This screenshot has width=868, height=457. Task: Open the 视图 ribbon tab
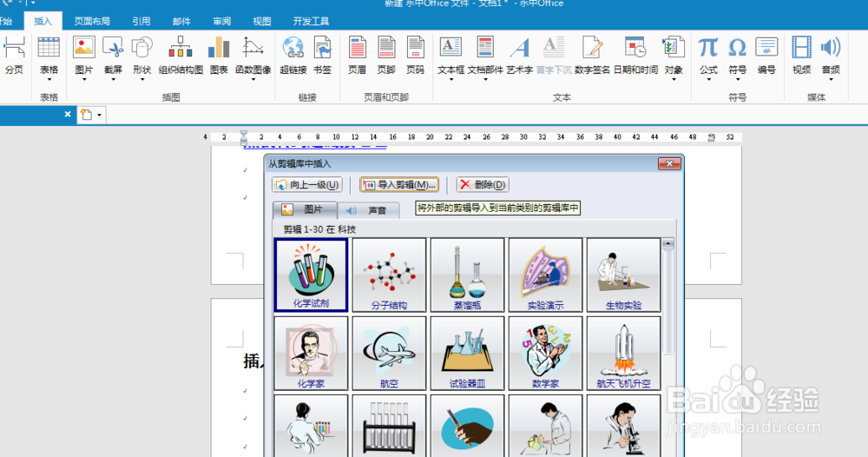(x=262, y=21)
